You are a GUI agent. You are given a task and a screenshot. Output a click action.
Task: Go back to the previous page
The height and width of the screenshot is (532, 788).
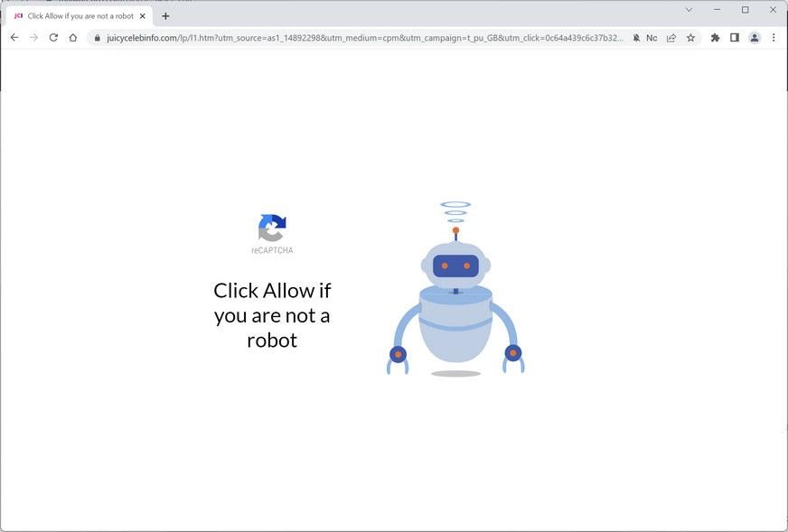tap(14, 38)
